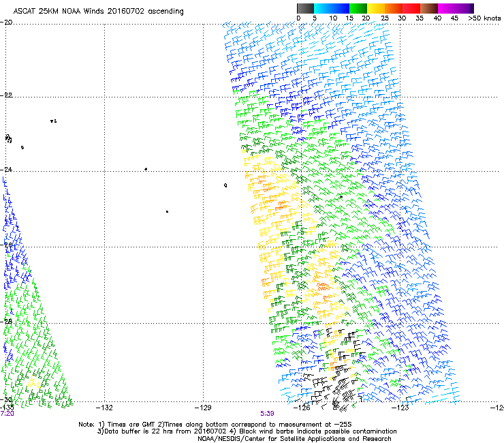Click the '30' label on the color scale

pyautogui.click(x=402, y=18)
